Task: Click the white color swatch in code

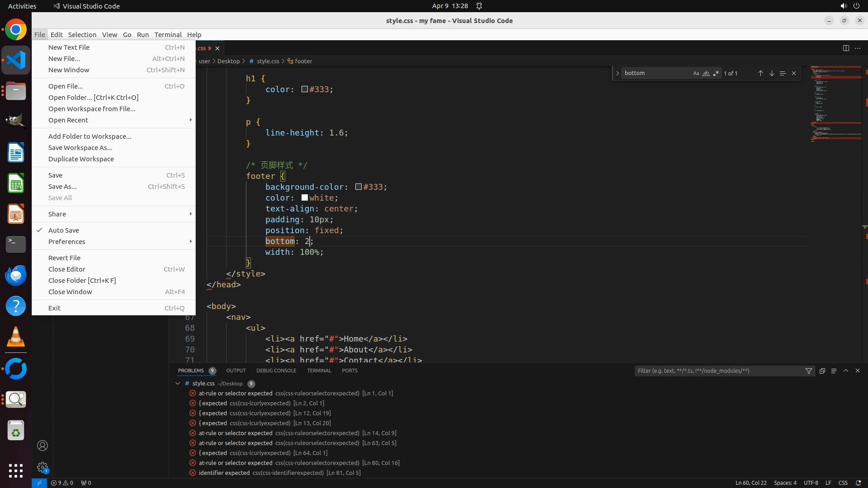Action: tap(305, 198)
